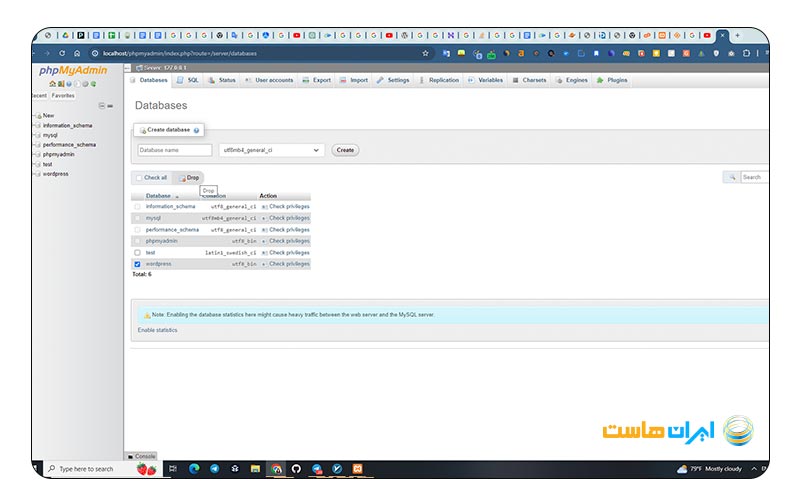Open the Plugins tab
The width and height of the screenshot is (800, 504).
tap(612, 80)
